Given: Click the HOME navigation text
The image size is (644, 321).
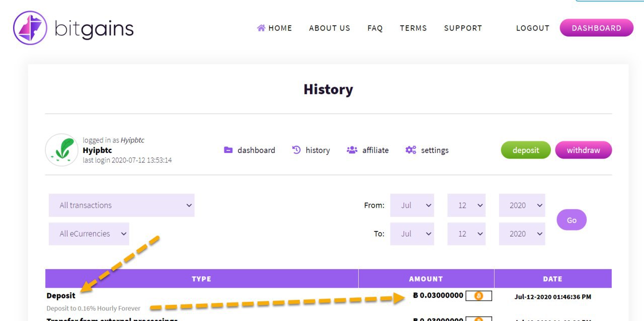Looking at the screenshot, I should [280, 28].
